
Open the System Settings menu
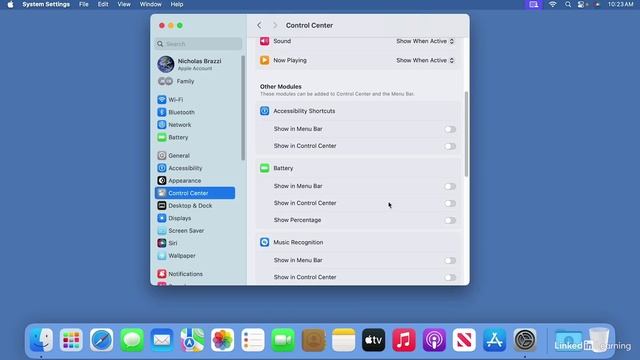click(x=46, y=4)
